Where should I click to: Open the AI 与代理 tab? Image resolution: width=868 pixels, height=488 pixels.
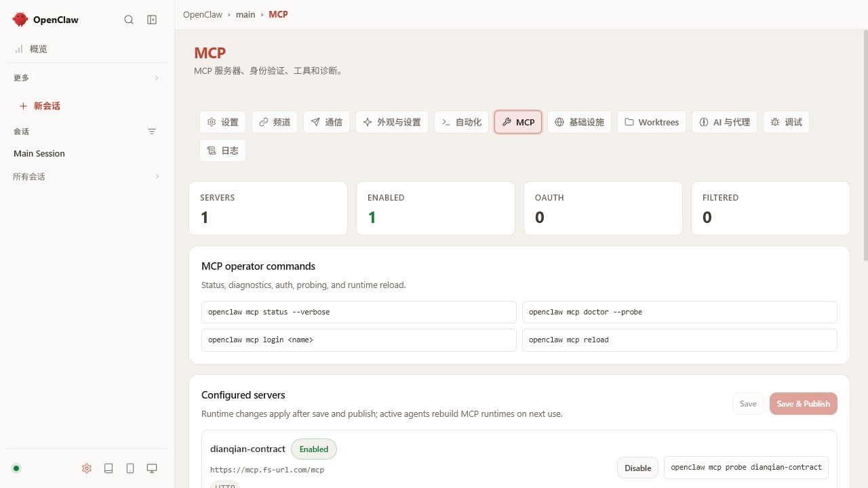click(x=724, y=122)
